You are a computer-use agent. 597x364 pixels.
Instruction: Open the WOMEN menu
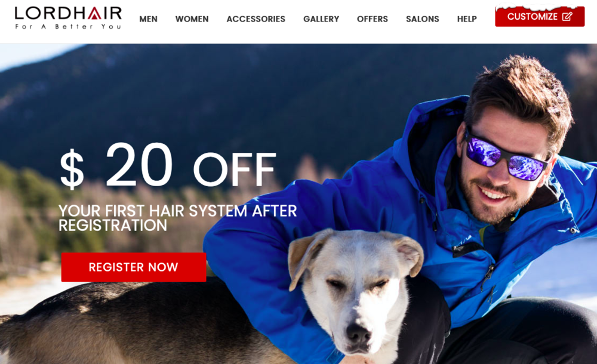pyautogui.click(x=192, y=19)
